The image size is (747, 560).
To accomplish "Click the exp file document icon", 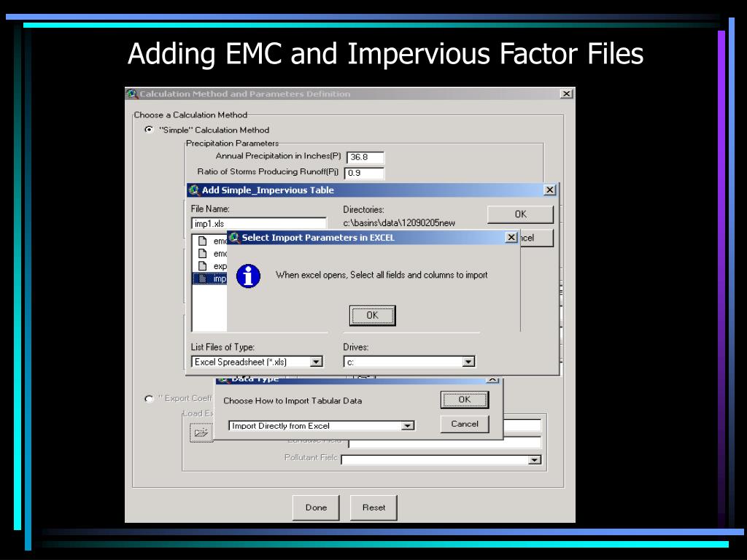I will tap(203, 265).
